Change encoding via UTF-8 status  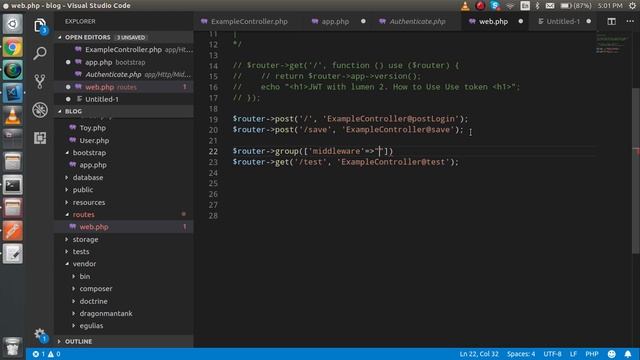(552, 354)
